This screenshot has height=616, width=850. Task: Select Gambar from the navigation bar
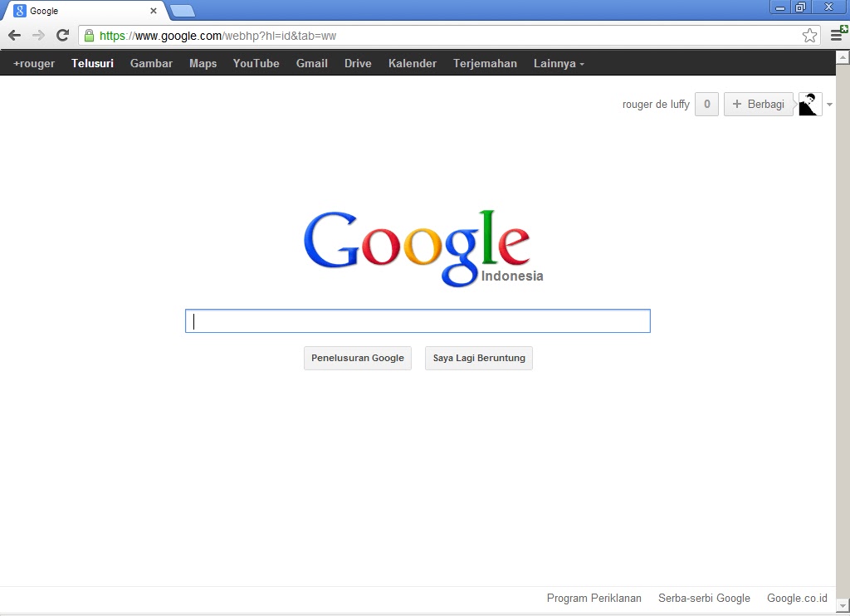(151, 63)
